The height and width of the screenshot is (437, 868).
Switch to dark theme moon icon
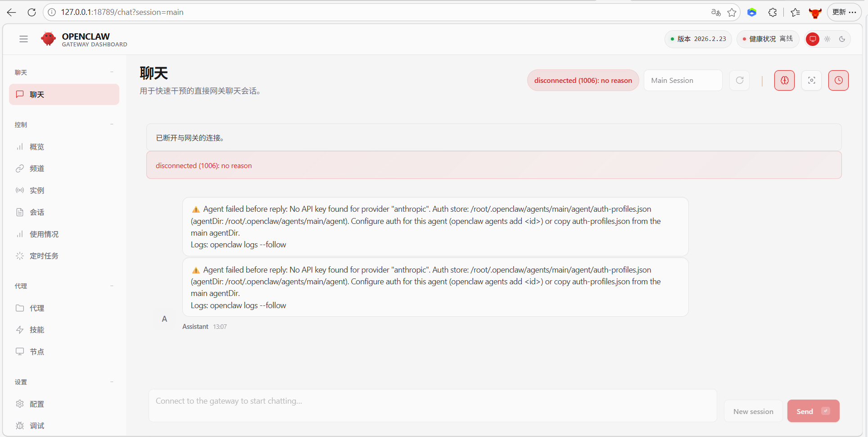click(842, 39)
